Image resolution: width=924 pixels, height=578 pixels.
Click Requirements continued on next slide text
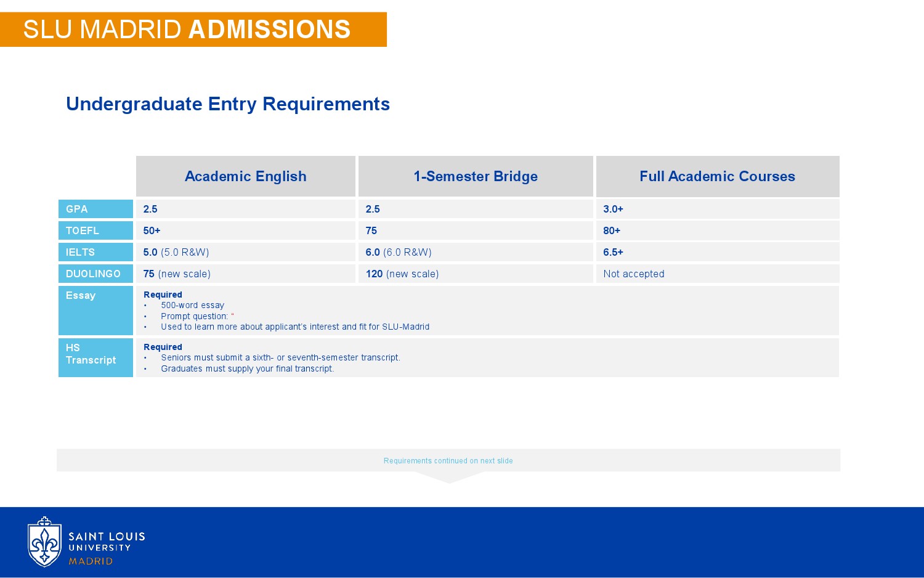tap(448, 461)
